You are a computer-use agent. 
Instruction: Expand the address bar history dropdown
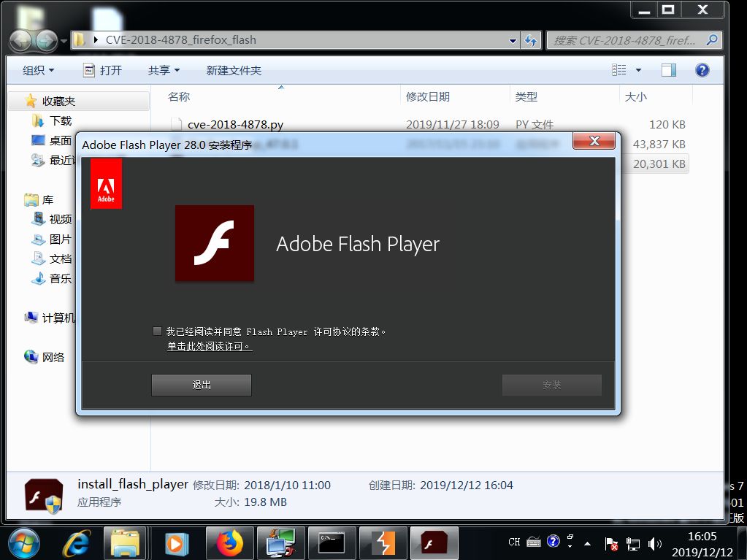pyautogui.click(x=513, y=40)
